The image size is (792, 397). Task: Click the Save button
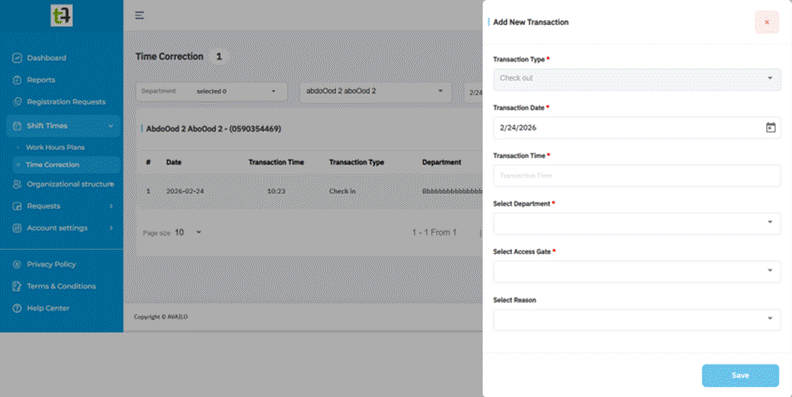coord(740,375)
